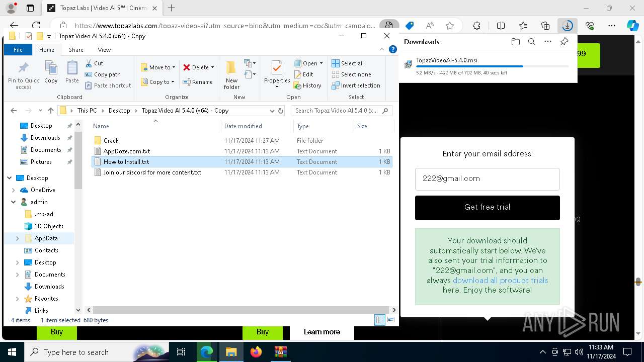The image size is (644, 362).
Task: Click the Edit ribbon command
Action: [x=303, y=74]
